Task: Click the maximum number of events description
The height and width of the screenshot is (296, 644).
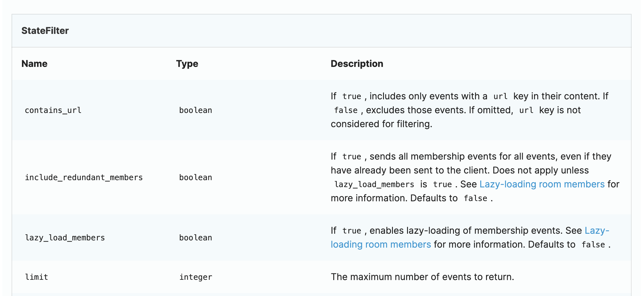Action: click(x=422, y=277)
